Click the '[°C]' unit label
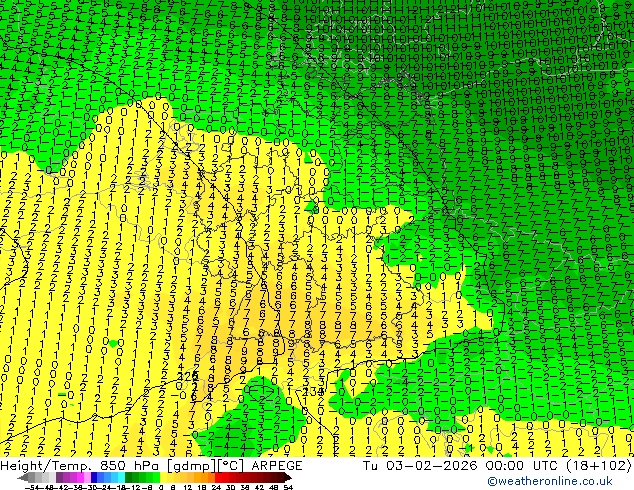 pos(230,466)
